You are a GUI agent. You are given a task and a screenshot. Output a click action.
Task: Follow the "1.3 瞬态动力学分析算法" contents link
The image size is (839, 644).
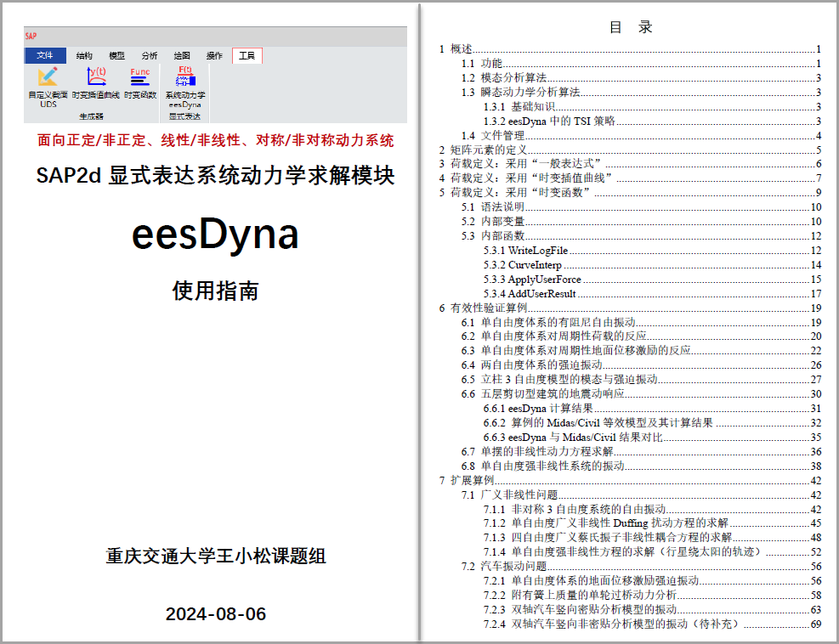click(642, 93)
